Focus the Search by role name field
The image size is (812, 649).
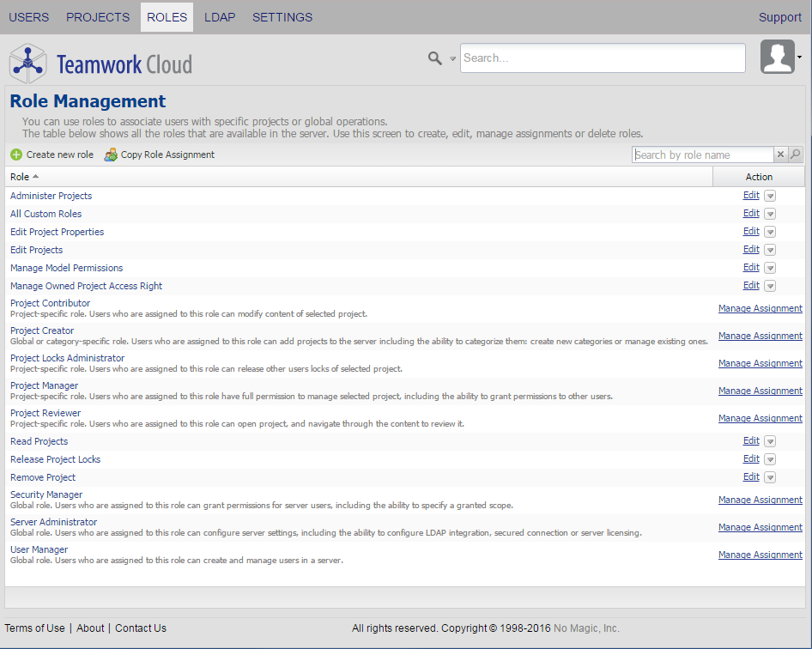tap(702, 155)
